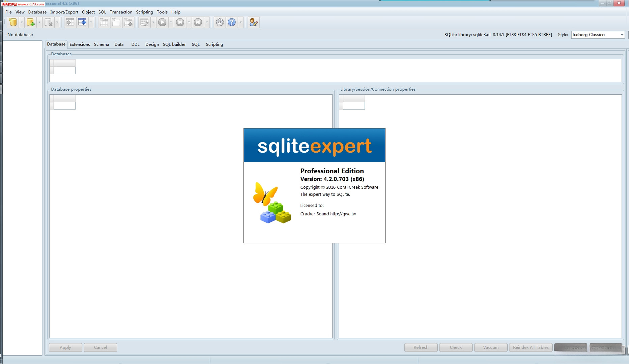Click the butterfly and blocks logo image
Image resolution: width=629 pixels, height=364 pixels.
coord(272,203)
